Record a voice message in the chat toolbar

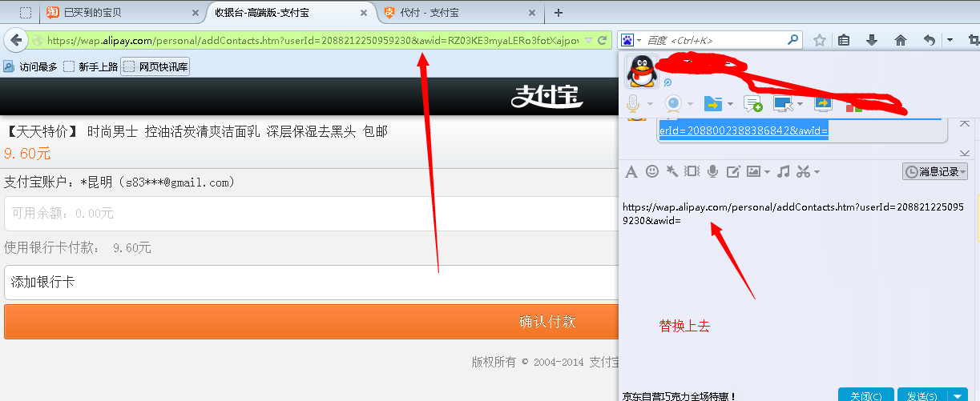point(712,171)
